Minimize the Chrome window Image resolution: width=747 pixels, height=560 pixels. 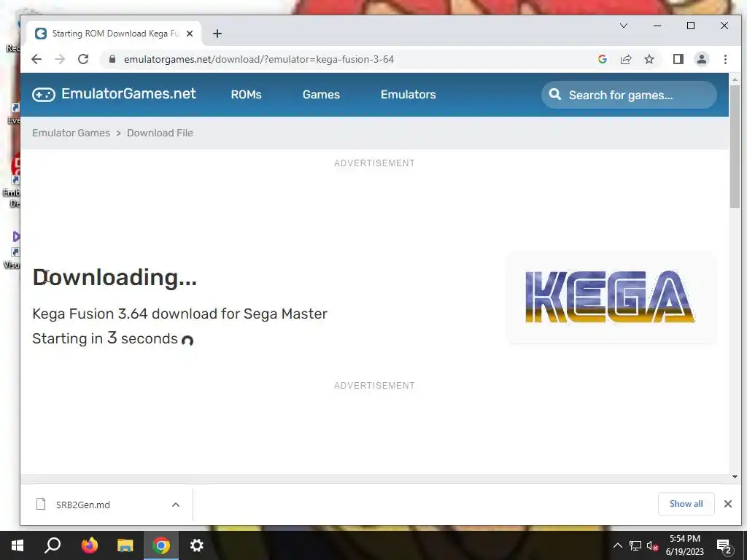point(657,26)
